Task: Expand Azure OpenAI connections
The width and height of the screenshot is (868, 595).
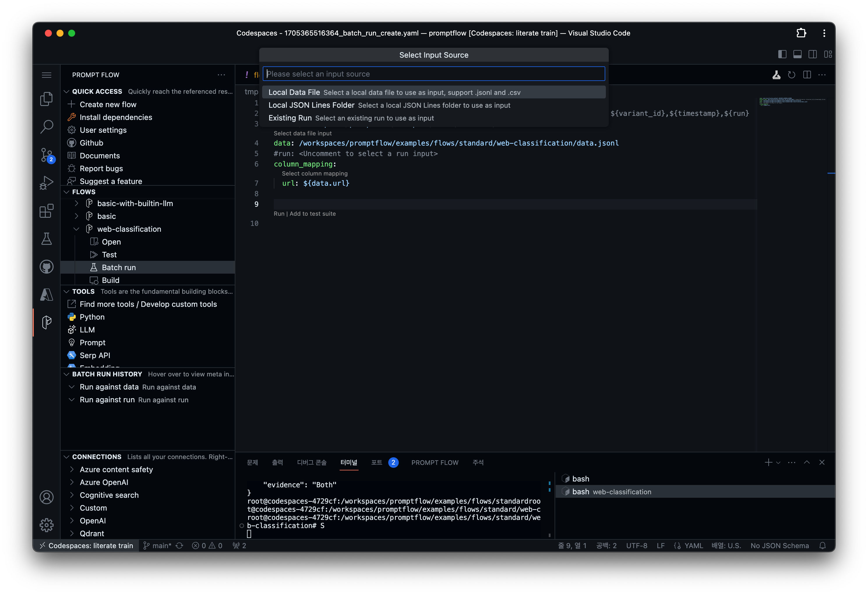Action: pos(72,482)
